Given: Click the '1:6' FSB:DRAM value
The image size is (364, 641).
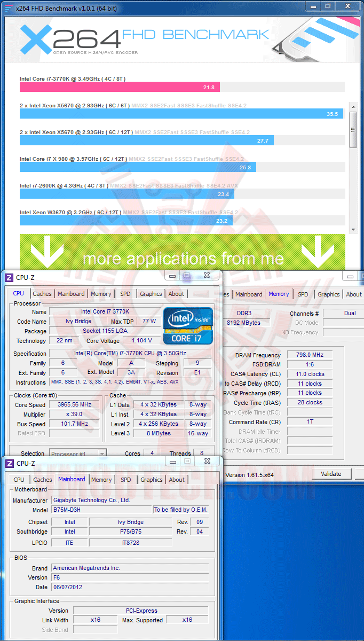Looking at the screenshot, I should click(x=310, y=364).
